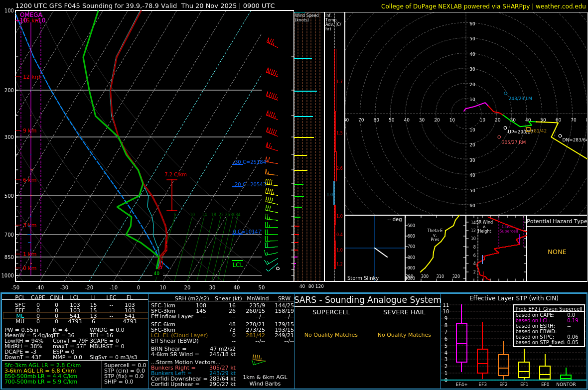The height and width of the screenshot is (390, 588).
Task: Select the highlighted ML parcel row
Action: 75,316
